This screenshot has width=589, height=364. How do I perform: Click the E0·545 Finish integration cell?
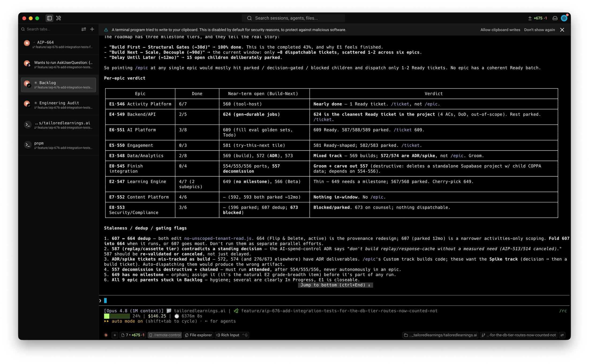pyautogui.click(x=140, y=169)
